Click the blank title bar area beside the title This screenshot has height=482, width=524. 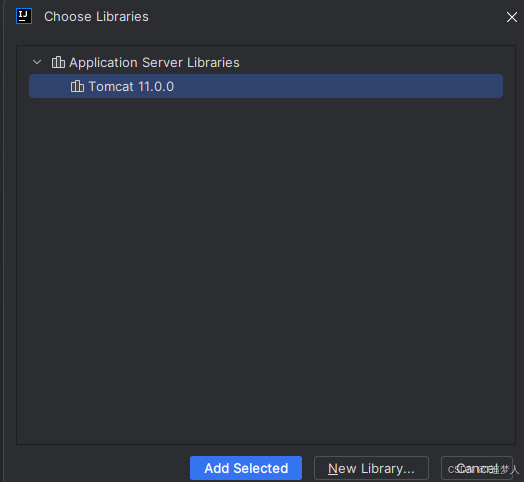(x=326, y=17)
